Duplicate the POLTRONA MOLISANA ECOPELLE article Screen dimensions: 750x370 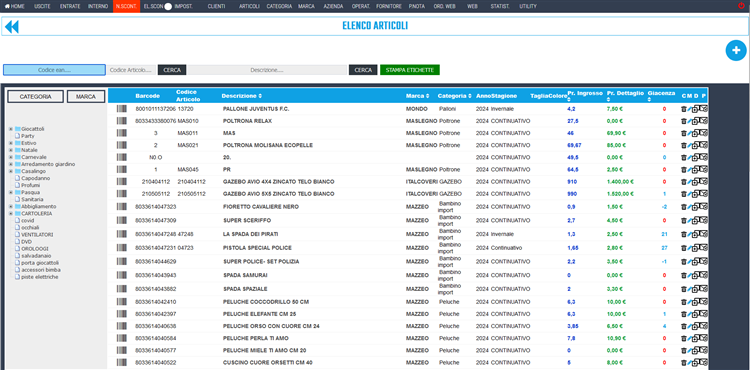tap(696, 145)
